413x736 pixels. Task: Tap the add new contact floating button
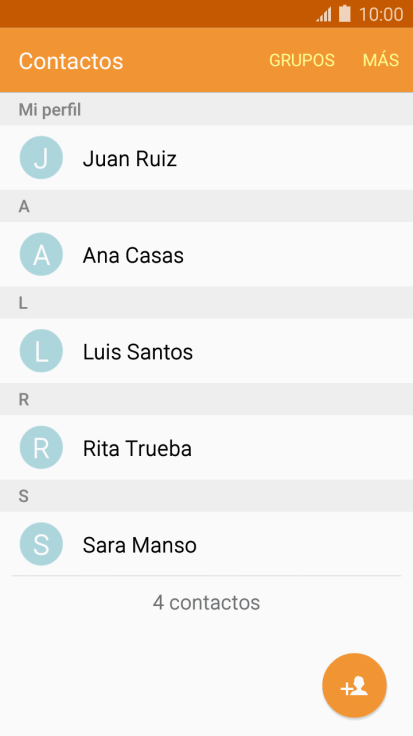(354, 685)
